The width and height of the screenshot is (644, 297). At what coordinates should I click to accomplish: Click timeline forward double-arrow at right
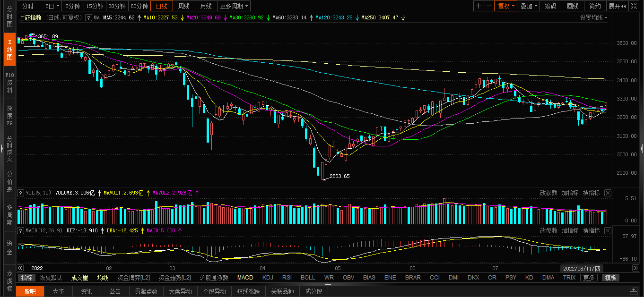tap(635, 268)
